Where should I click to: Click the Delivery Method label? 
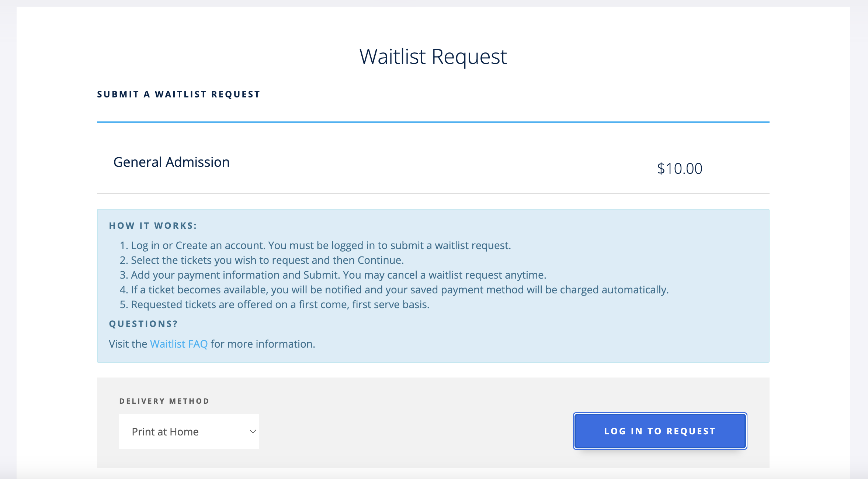(164, 401)
